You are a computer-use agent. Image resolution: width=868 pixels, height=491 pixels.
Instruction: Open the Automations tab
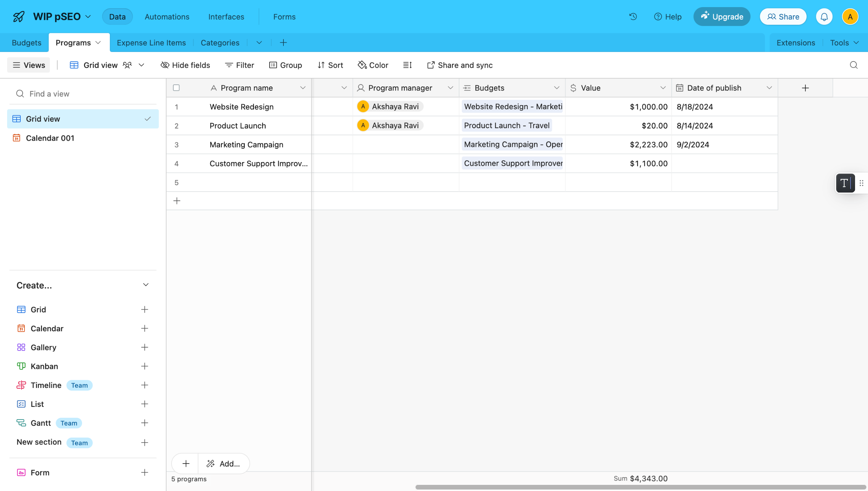167,17
